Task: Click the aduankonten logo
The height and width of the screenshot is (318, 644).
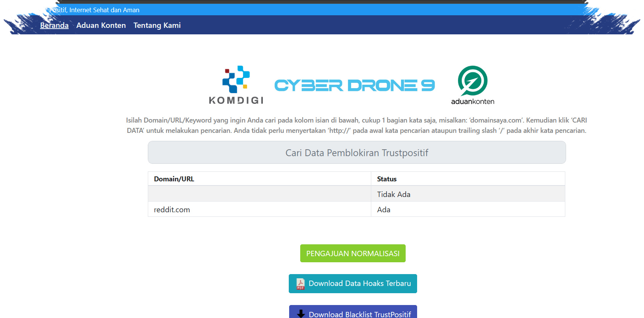Action: coord(472,85)
